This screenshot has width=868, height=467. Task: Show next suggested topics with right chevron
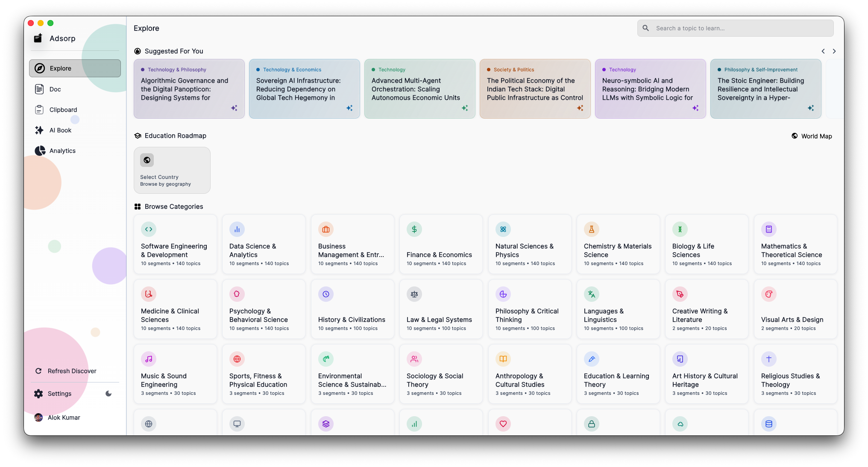(x=834, y=51)
